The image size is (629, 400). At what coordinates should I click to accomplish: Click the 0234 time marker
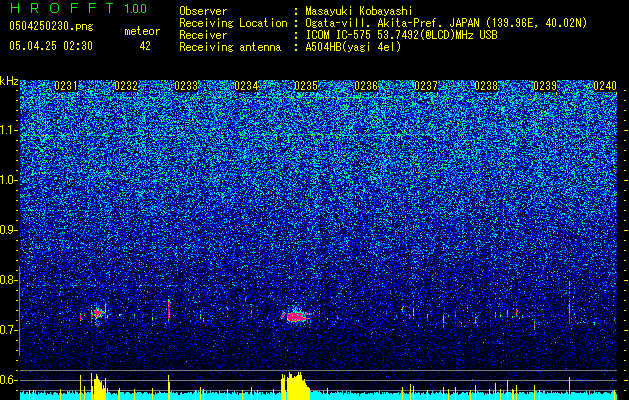coord(246,86)
